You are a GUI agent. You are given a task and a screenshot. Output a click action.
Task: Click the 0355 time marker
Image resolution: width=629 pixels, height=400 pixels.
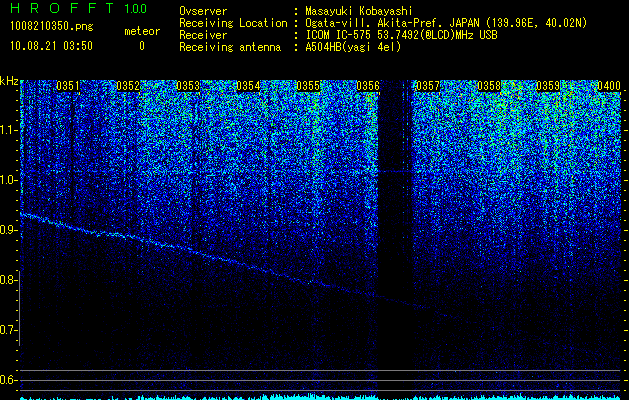(308, 86)
